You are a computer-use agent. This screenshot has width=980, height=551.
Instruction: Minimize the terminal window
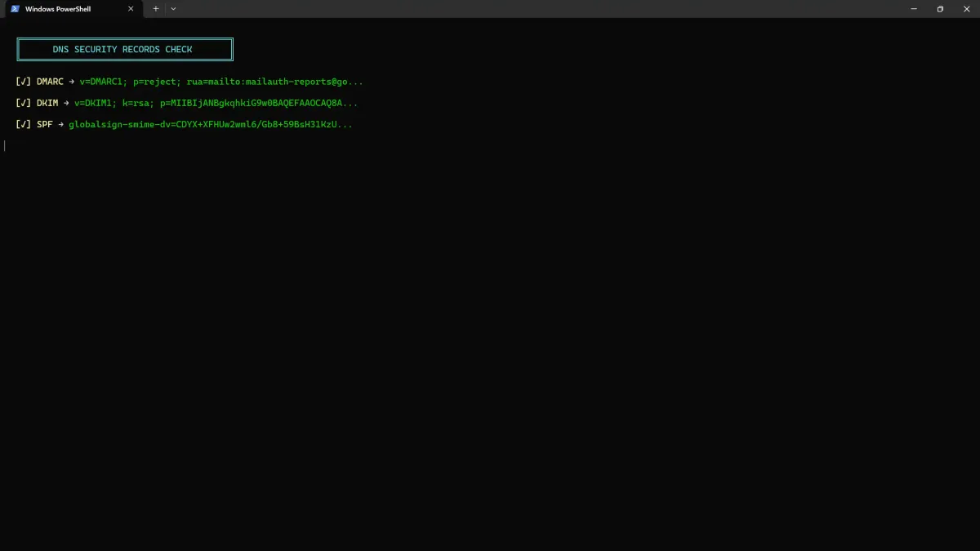coord(913,9)
